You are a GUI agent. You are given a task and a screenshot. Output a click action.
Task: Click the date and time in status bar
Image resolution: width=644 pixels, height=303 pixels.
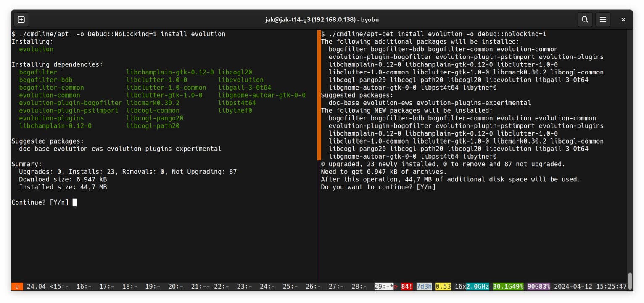[590, 287]
